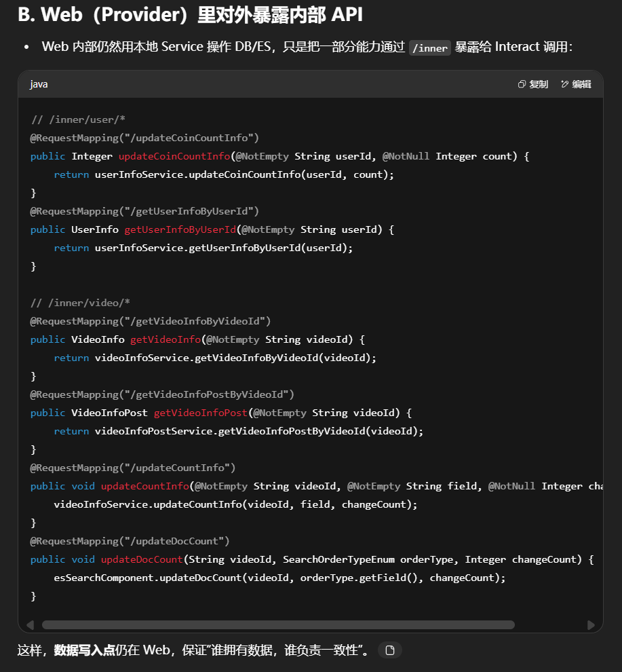Click the red updateDocCount method name

142,559
